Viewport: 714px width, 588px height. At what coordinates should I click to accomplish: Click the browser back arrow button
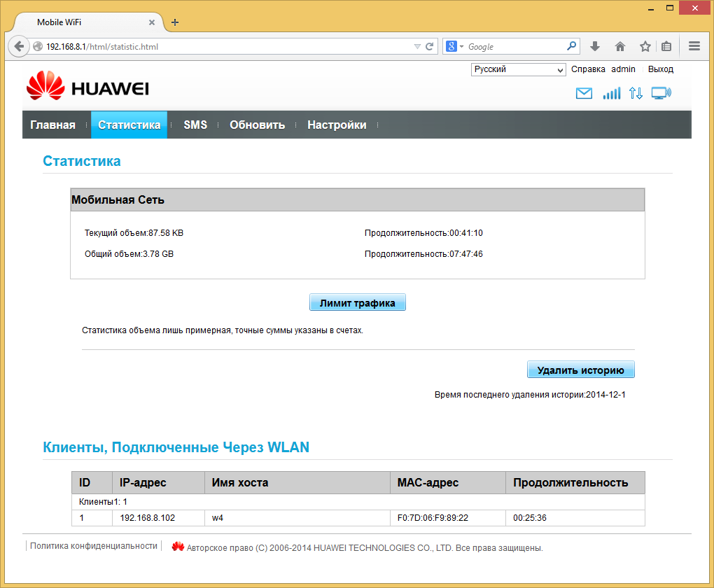click(19, 46)
